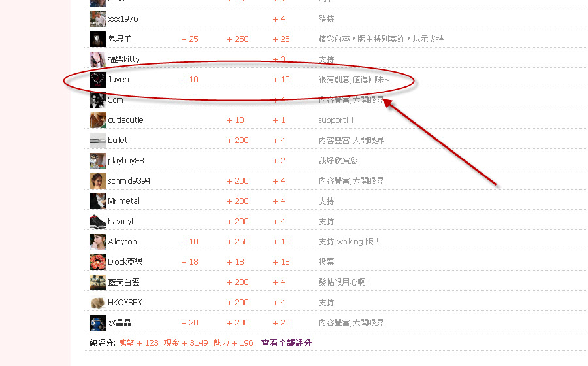
Task: Click the 藍天白雲 username
Action: [x=123, y=282]
